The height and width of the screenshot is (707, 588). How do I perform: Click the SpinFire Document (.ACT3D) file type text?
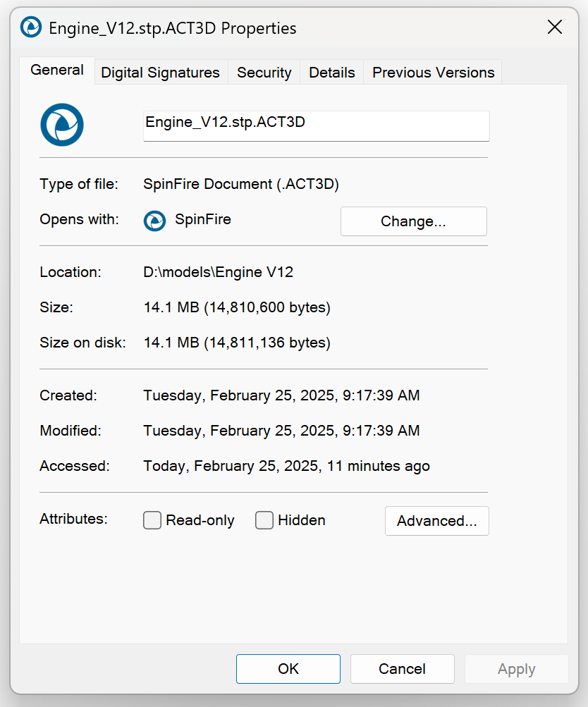pyautogui.click(x=241, y=185)
